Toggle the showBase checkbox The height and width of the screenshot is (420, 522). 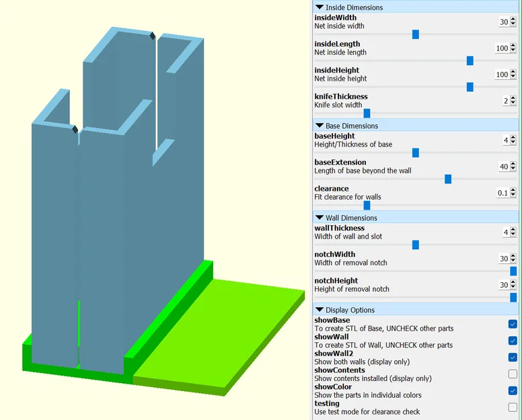[x=513, y=324]
